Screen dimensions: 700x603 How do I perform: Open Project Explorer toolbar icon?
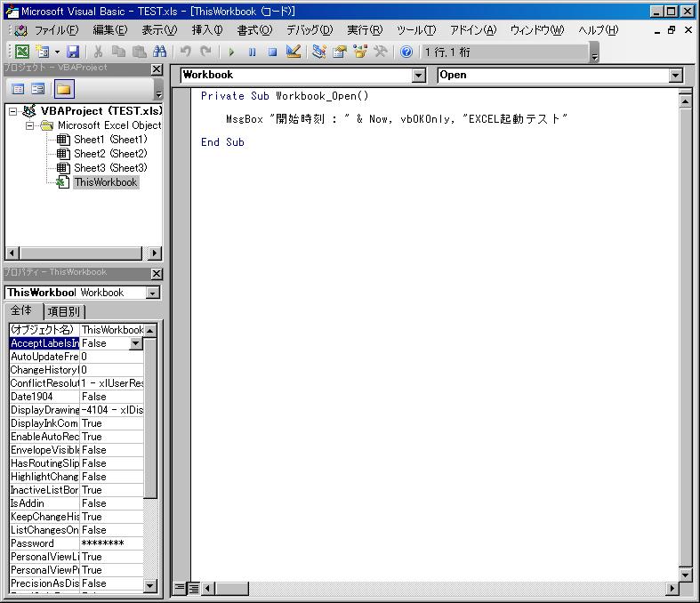pos(318,52)
